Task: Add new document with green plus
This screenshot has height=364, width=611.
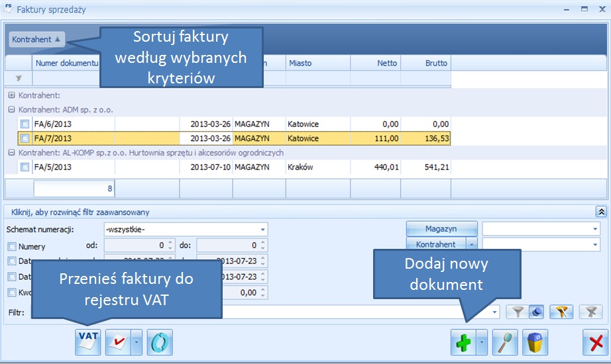Action: click(x=463, y=342)
